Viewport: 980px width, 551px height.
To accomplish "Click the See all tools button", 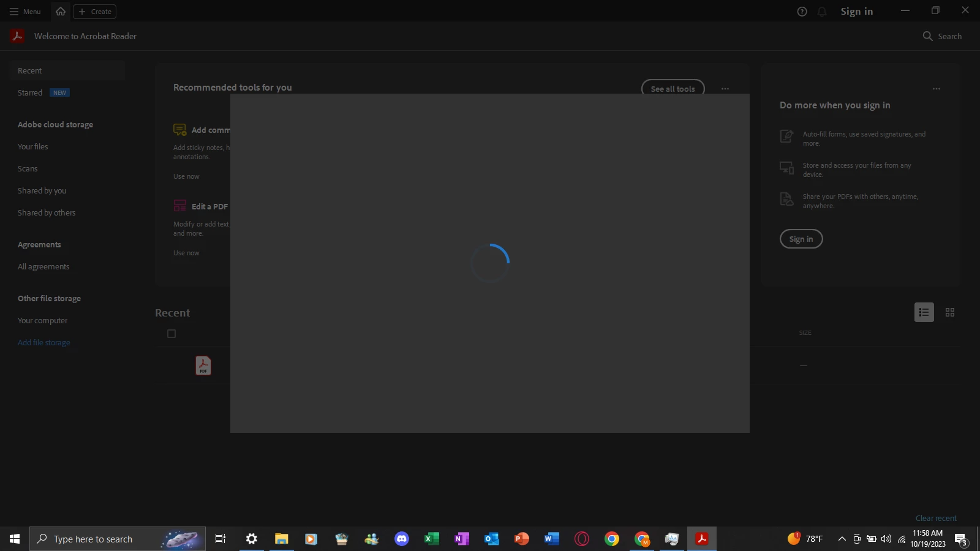I will tap(673, 89).
